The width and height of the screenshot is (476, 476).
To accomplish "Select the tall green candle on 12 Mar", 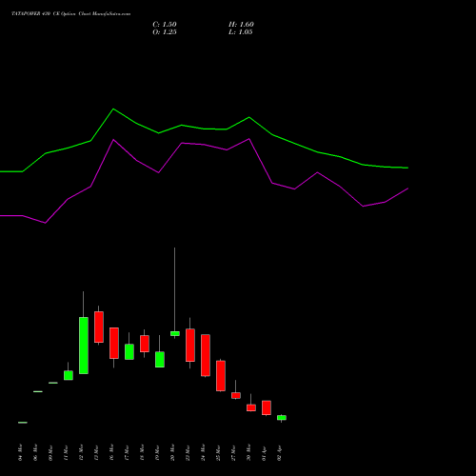I will click(84, 346).
